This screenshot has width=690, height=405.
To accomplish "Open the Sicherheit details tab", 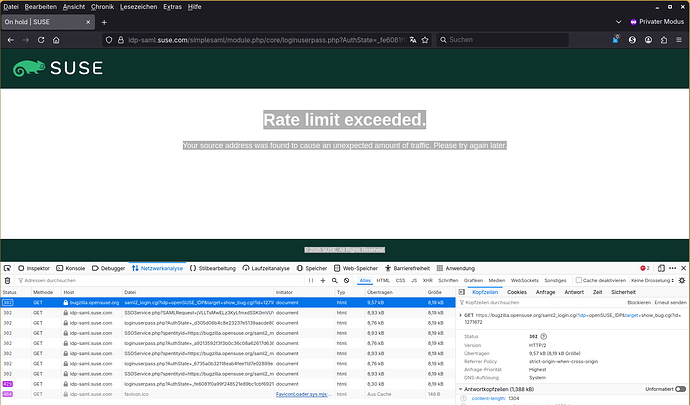I will pyautogui.click(x=623, y=292).
